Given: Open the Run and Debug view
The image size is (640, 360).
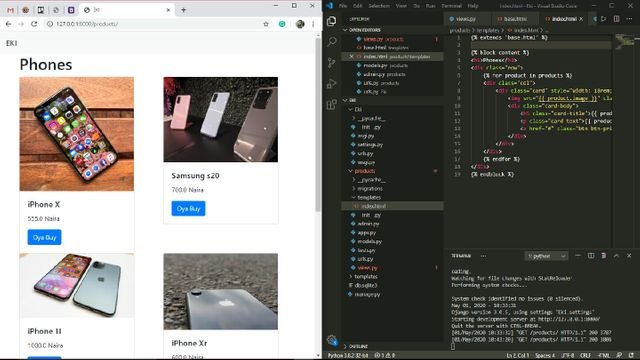Looking at the screenshot, I should click(332, 83).
